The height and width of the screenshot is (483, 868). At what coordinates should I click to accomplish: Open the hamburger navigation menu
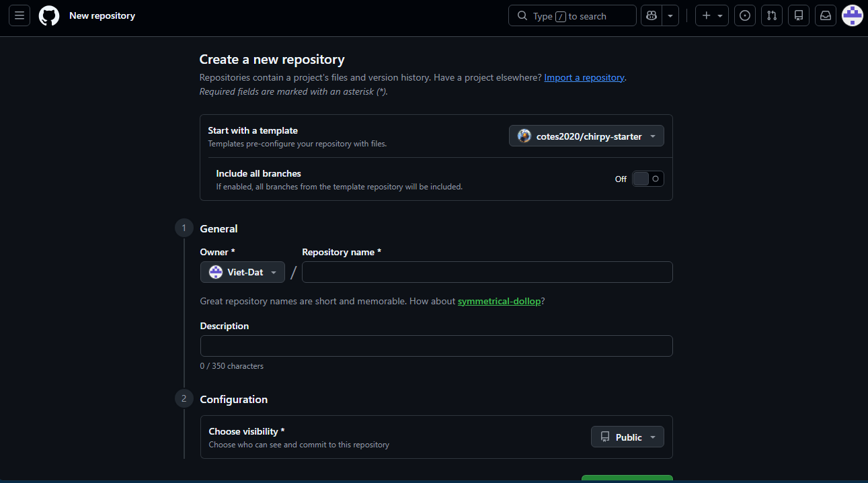tap(19, 15)
